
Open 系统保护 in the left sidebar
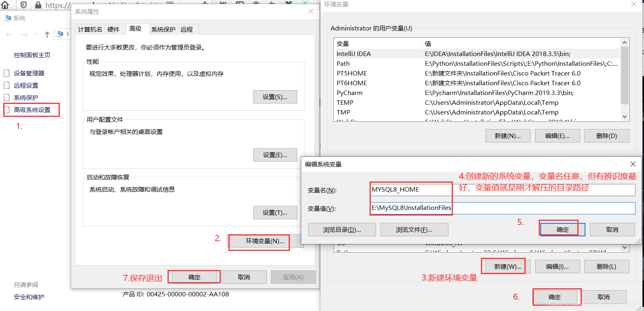pos(26,97)
